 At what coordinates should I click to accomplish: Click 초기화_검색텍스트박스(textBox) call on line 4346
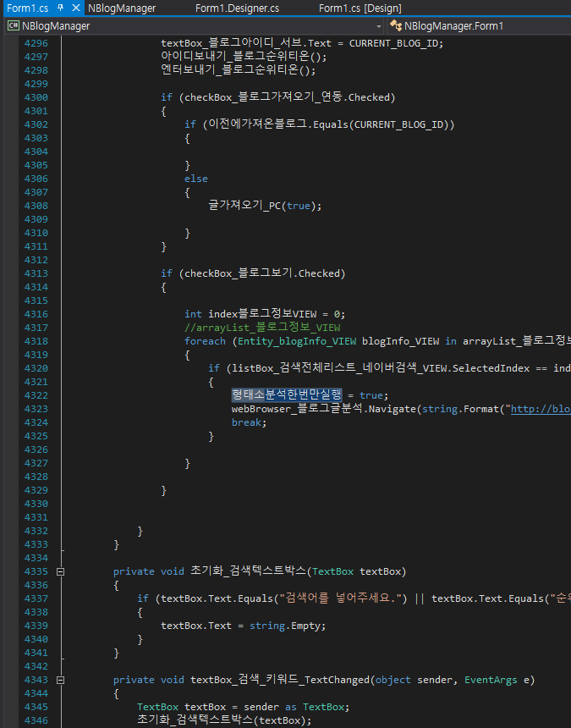pyautogui.click(x=224, y=720)
